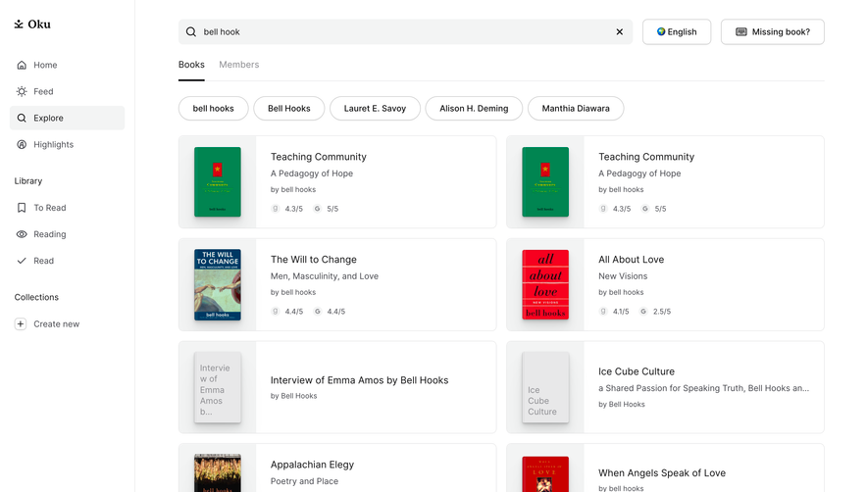Click the Missing book? button
Screen dimensions: 868x492
(x=772, y=32)
